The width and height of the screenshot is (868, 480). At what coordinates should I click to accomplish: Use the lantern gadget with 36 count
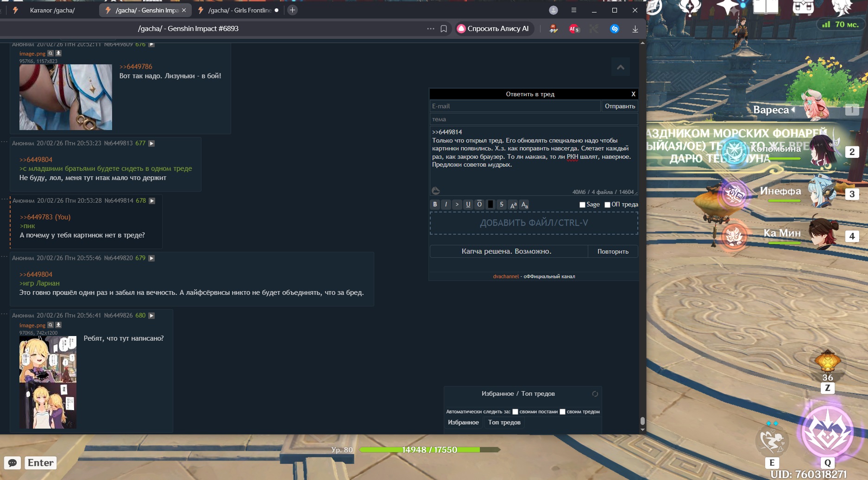tap(828, 362)
